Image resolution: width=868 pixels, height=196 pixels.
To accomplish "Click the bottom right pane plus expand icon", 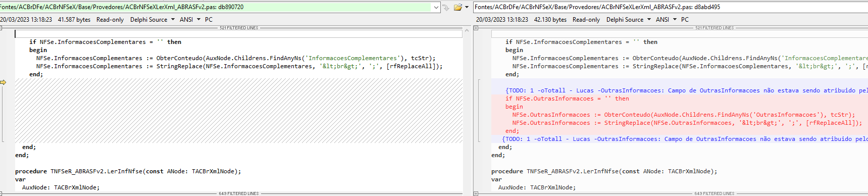I will tap(476, 193).
